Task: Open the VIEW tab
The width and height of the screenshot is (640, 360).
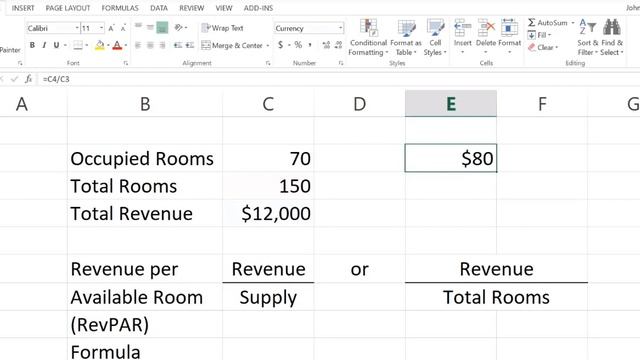Action: pos(224,8)
